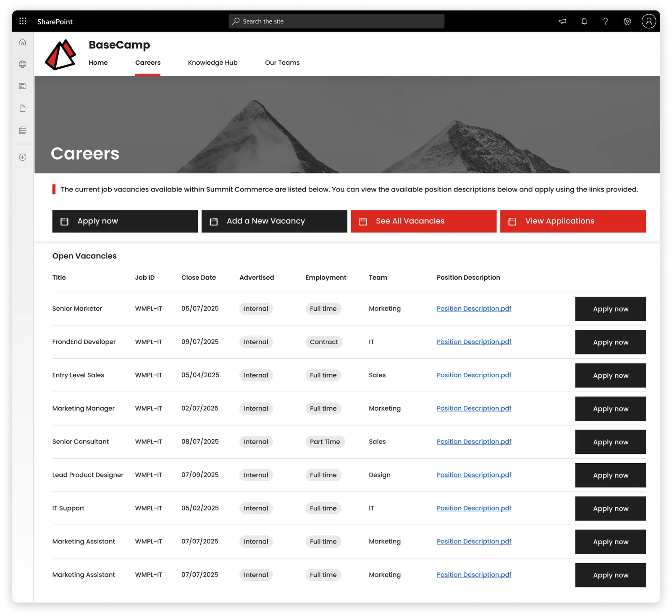672x616 pixels.
Task: Apply now for Marketing Manager
Action: pos(610,409)
